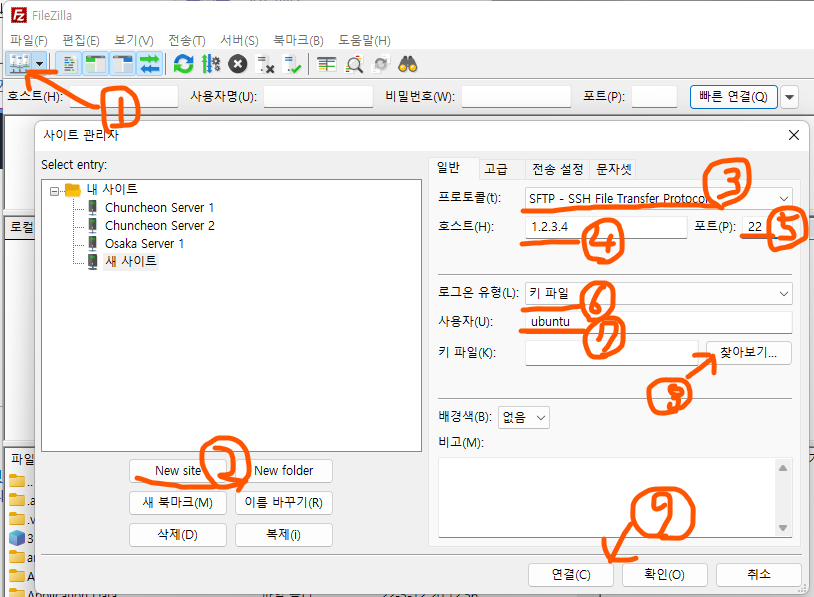The height and width of the screenshot is (597, 814).
Task: Switch to the 전송 설정 tab
Action: click(558, 169)
